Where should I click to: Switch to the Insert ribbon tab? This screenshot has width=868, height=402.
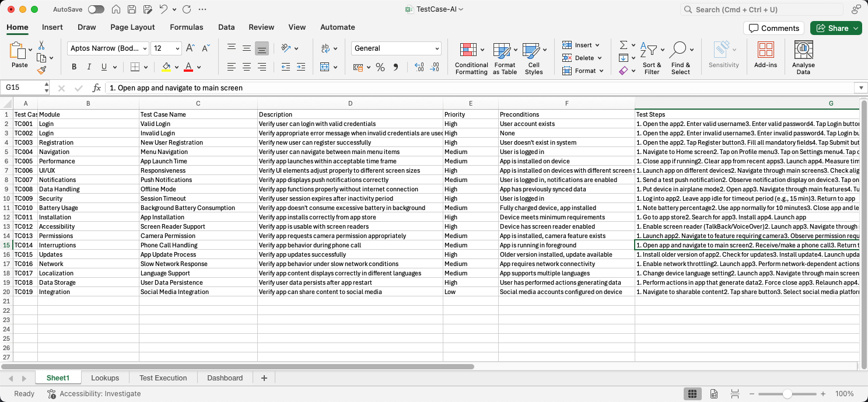click(52, 27)
